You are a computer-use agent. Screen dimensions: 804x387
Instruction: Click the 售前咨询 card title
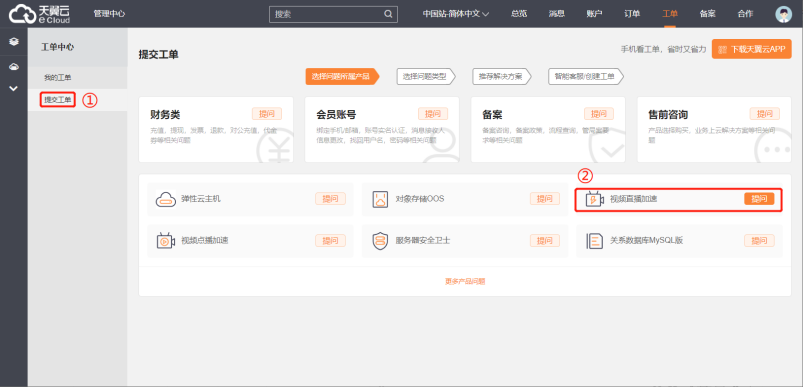point(668,115)
